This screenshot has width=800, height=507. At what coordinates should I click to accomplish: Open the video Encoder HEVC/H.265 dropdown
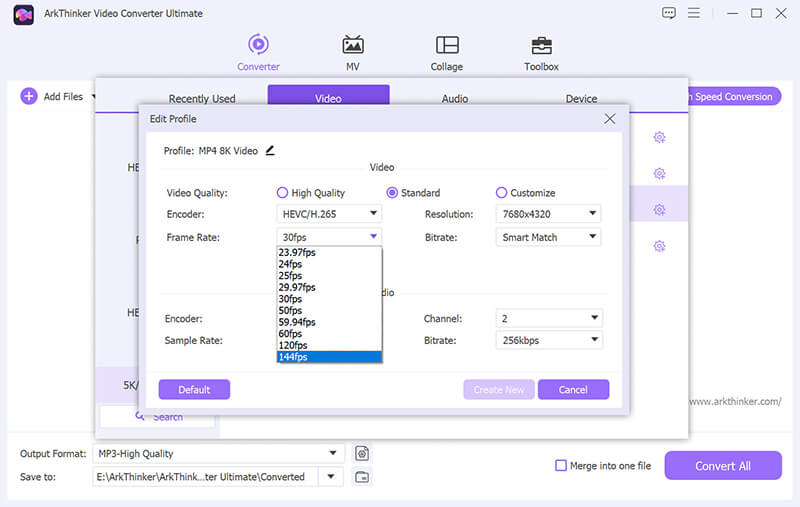(x=329, y=214)
